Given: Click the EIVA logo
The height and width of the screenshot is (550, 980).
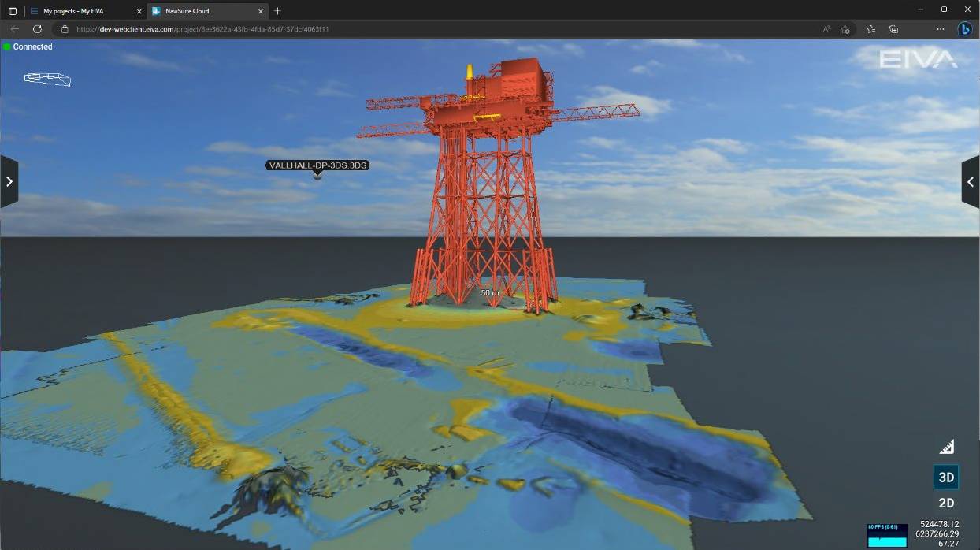Looking at the screenshot, I should [917, 58].
